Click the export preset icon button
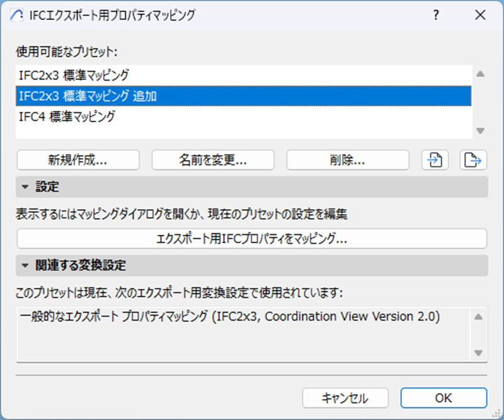Image resolution: width=504 pixels, height=420 pixels. pyautogui.click(x=474, y=160)
